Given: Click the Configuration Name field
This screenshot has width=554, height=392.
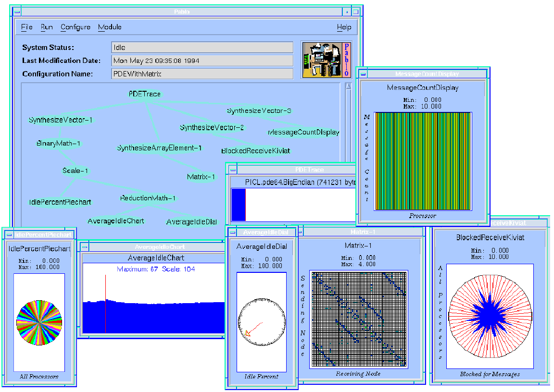Looking at the screenshot, I should [202, 74].
